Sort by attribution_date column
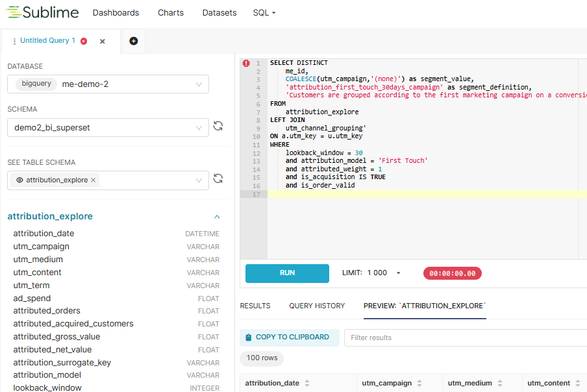587x392 pixels. 307,383
